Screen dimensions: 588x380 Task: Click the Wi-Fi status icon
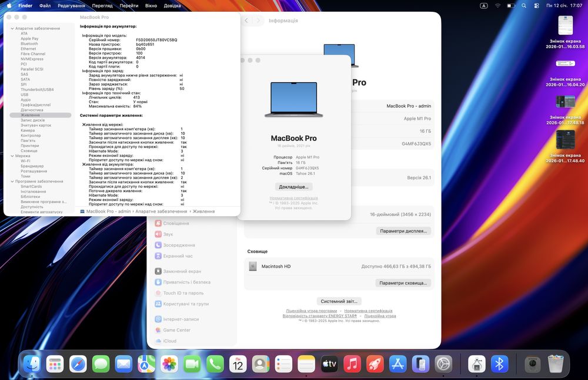pyautogui.click(x=497, y=6)
